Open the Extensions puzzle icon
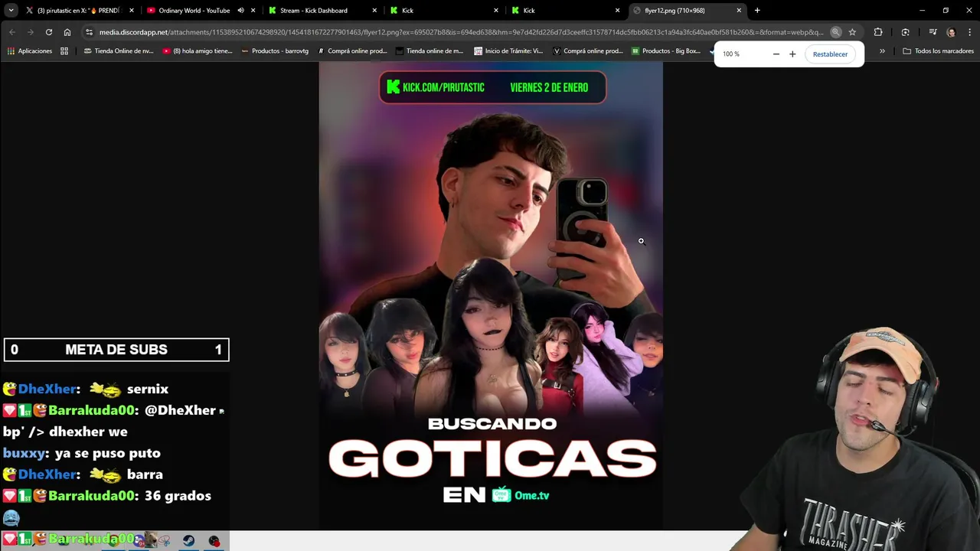This screenshot has height=551, width=980. [x=878, y=32]
